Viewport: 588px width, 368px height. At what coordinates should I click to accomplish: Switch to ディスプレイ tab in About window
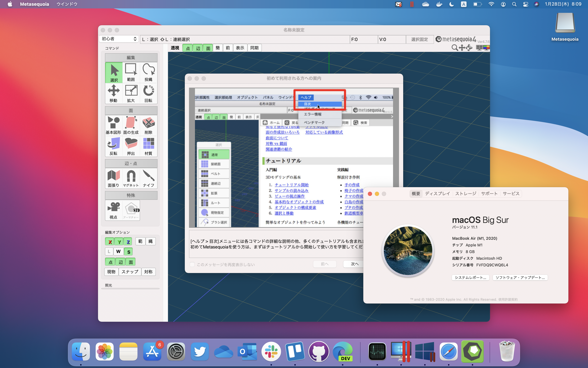(437, 194)
